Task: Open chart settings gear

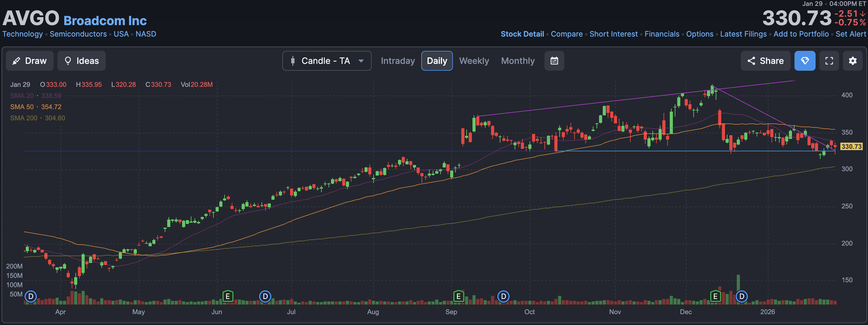Action: coord(853,60)
